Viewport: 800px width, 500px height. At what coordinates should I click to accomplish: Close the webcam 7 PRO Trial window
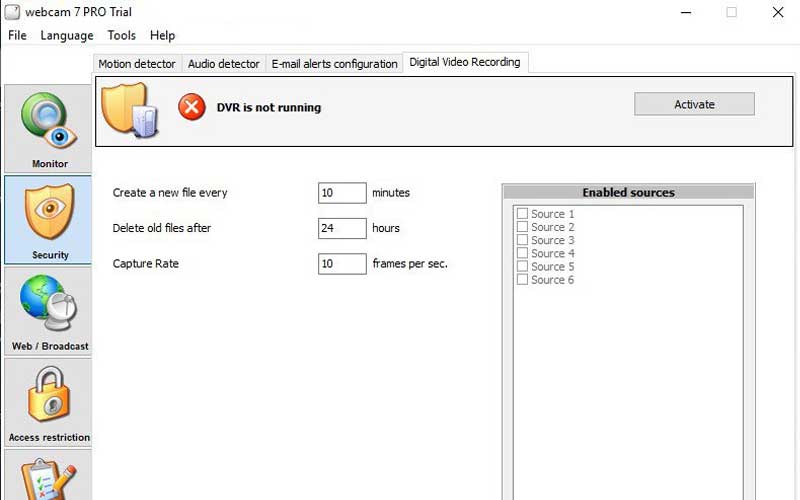tap(778, 12)
